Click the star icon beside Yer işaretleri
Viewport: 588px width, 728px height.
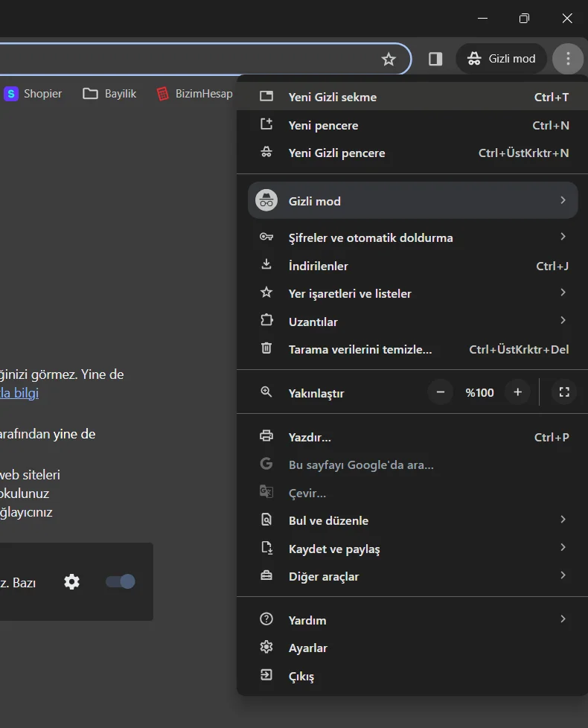(266, 293)
